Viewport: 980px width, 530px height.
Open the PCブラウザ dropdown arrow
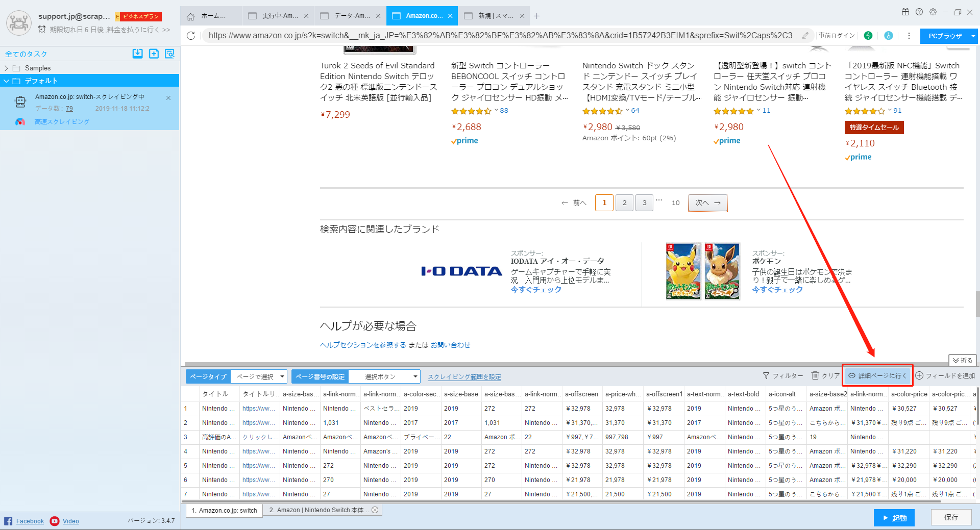[x=973, y=36]
